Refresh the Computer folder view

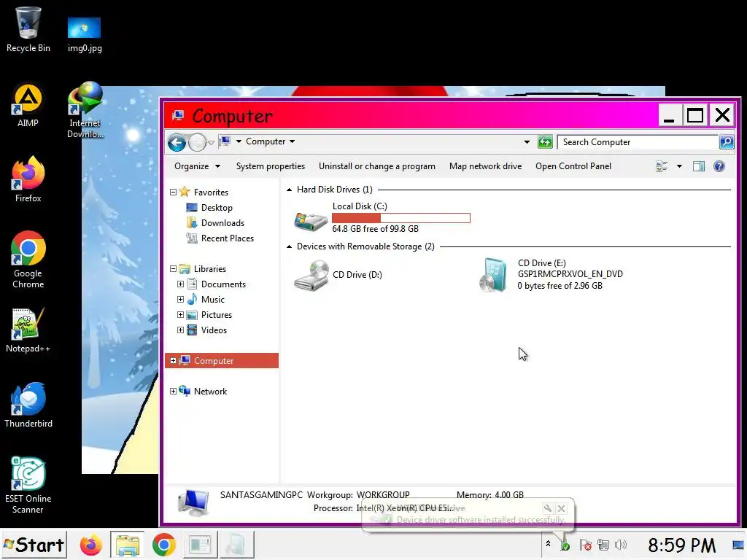[544, 142]
